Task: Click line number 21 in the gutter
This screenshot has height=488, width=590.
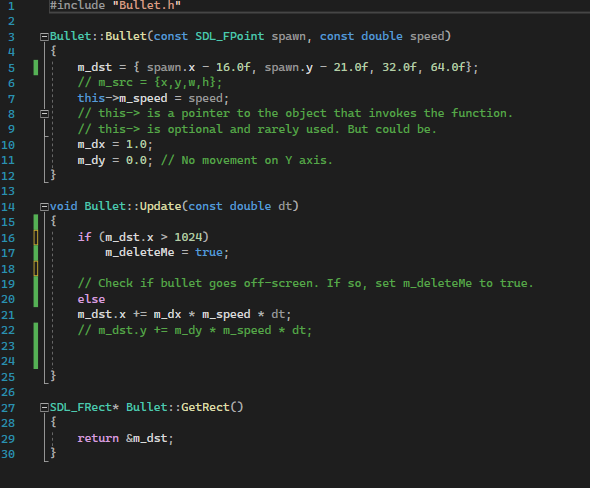Action: 8,315
